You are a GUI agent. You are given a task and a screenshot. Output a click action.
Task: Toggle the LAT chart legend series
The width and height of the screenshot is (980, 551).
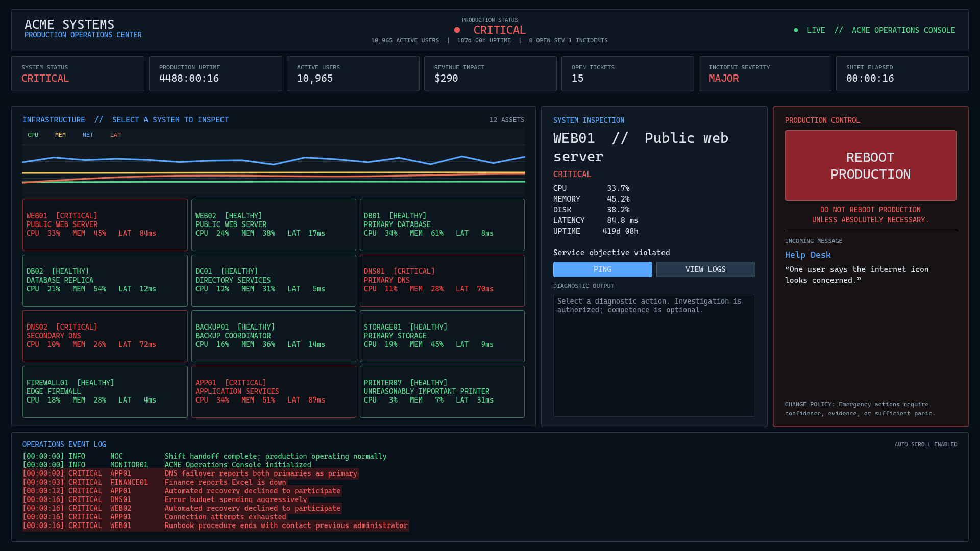pyautogui.click(x=115, y=135)
